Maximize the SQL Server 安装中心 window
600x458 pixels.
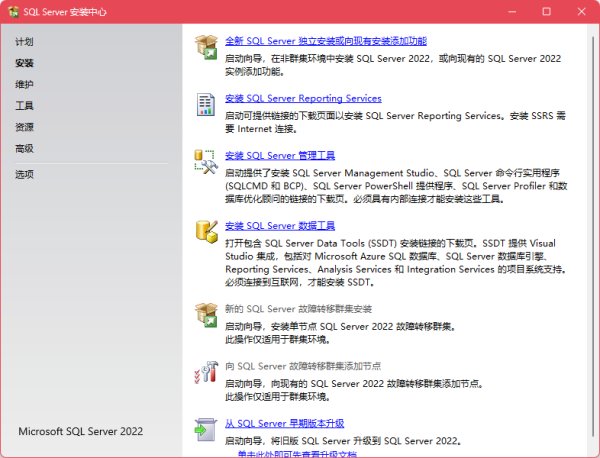tap(546, 12)
